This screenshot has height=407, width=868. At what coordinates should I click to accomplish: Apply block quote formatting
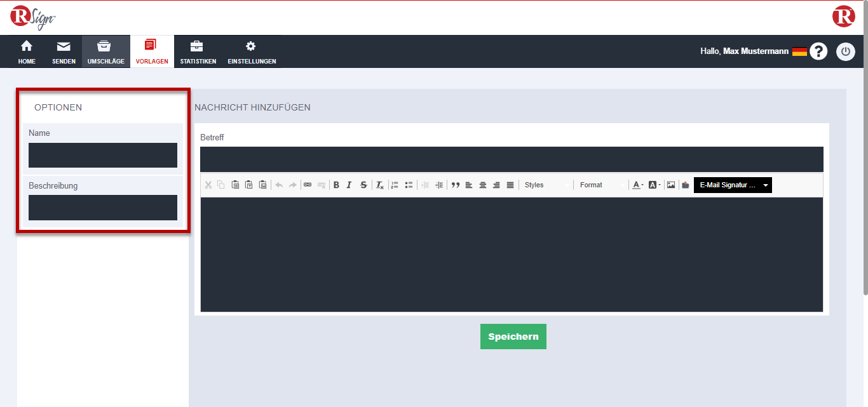(455, 185)
